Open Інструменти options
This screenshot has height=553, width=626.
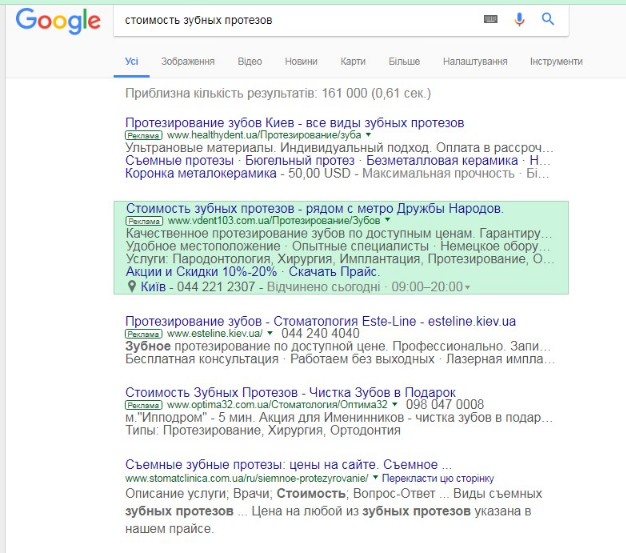coord(556,61)
